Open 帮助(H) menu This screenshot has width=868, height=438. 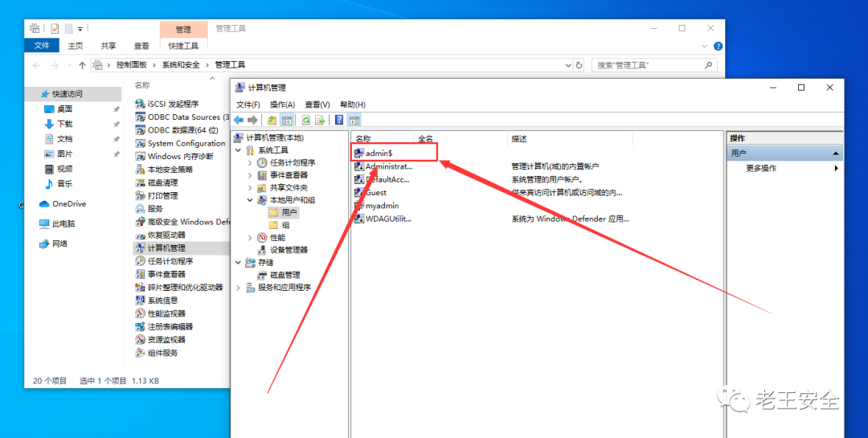pyautogui.click(x=353, y=104)
